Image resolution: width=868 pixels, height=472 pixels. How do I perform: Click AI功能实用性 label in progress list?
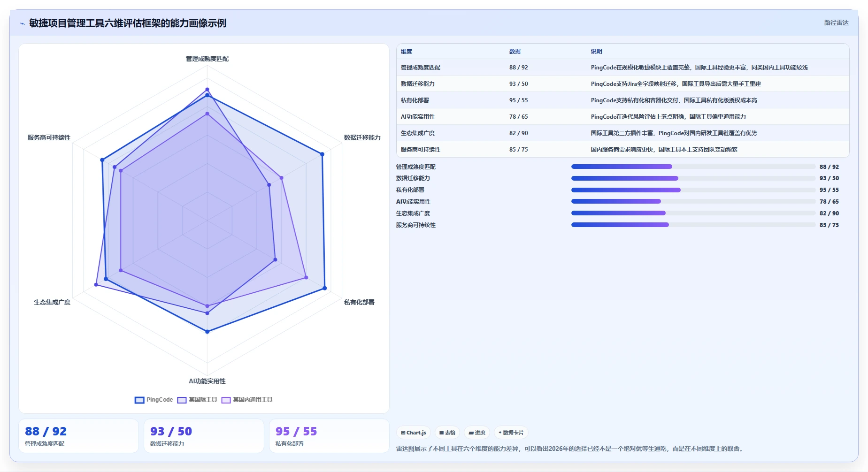point(413,202)
